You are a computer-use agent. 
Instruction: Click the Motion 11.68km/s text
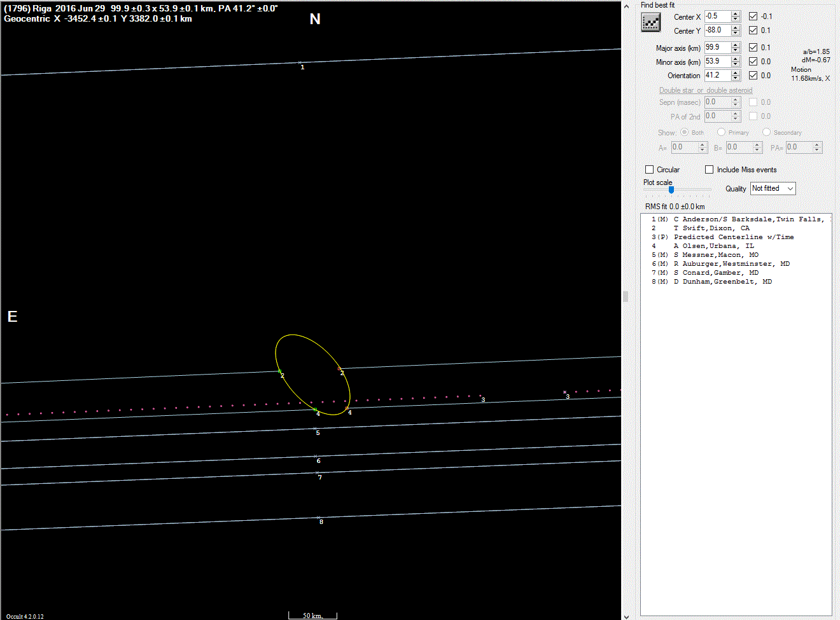809,74
